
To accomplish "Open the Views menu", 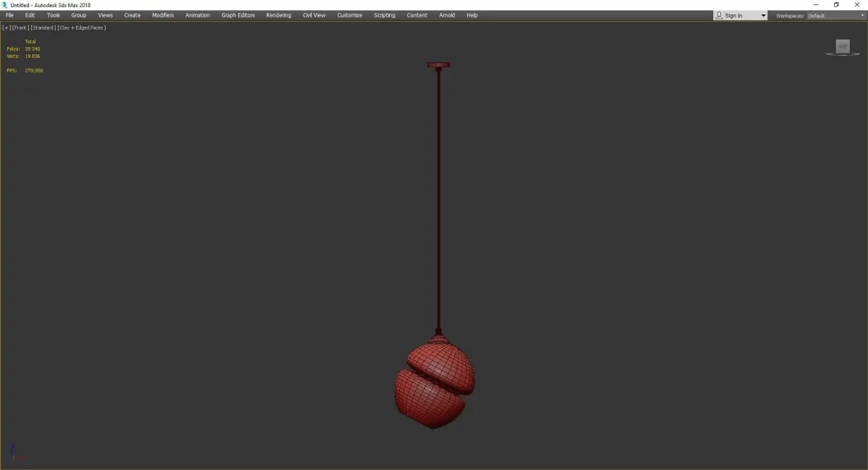I will point(106,15).
